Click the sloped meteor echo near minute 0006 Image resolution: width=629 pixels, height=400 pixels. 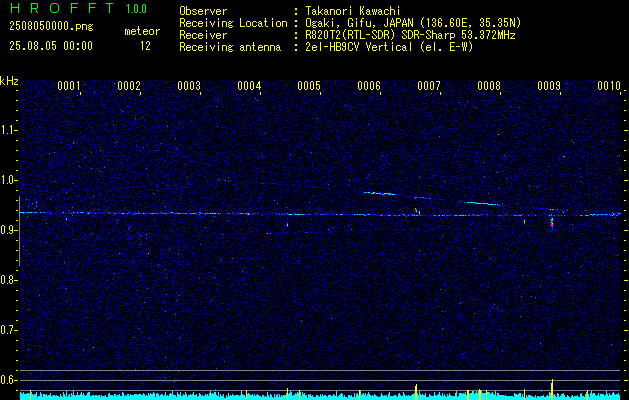(x=379, y=193)
